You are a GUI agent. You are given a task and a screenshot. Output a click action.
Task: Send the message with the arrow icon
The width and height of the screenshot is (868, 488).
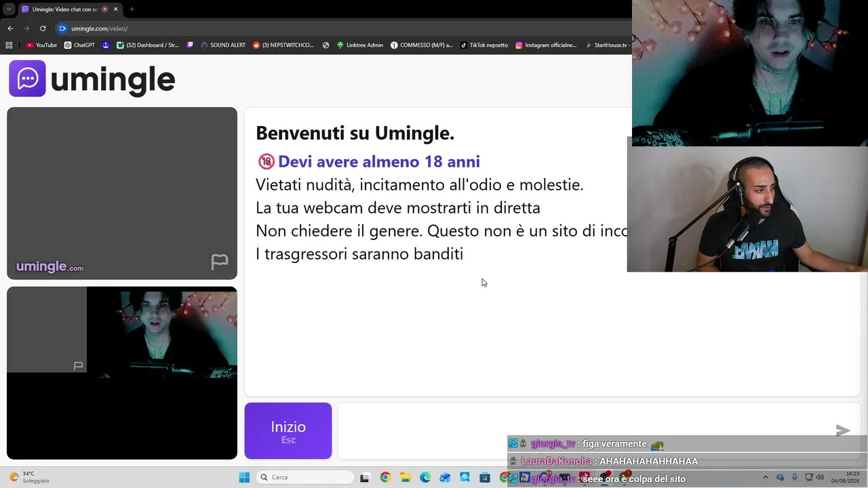[x=843, y=430]
